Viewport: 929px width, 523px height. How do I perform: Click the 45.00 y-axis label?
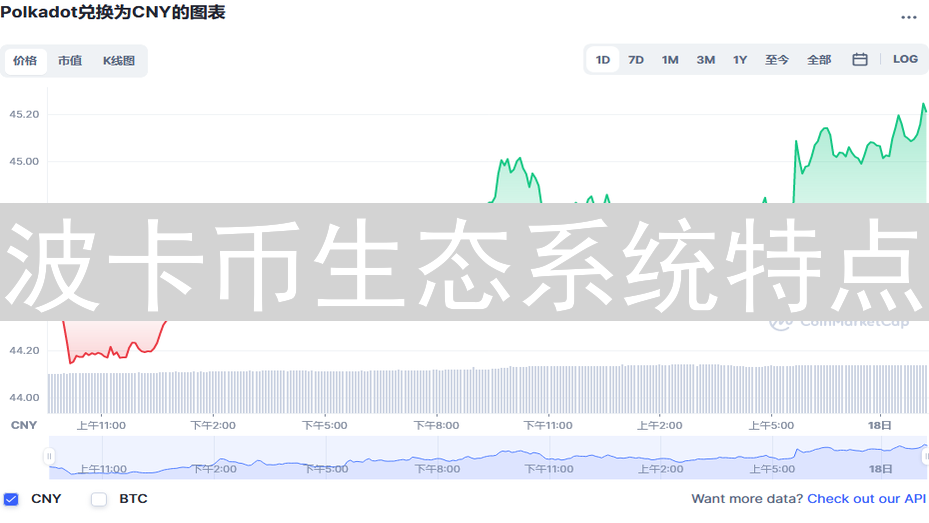(x=24, y=161)
